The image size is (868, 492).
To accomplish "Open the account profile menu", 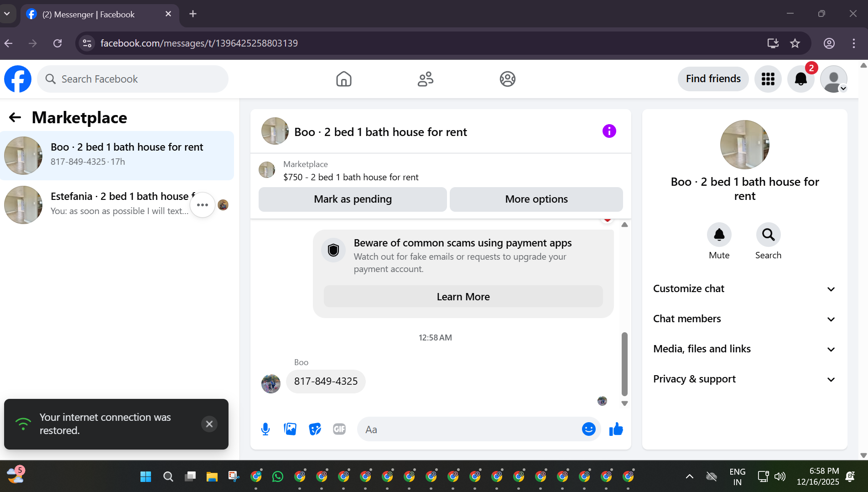I will [x=834, y=79].
